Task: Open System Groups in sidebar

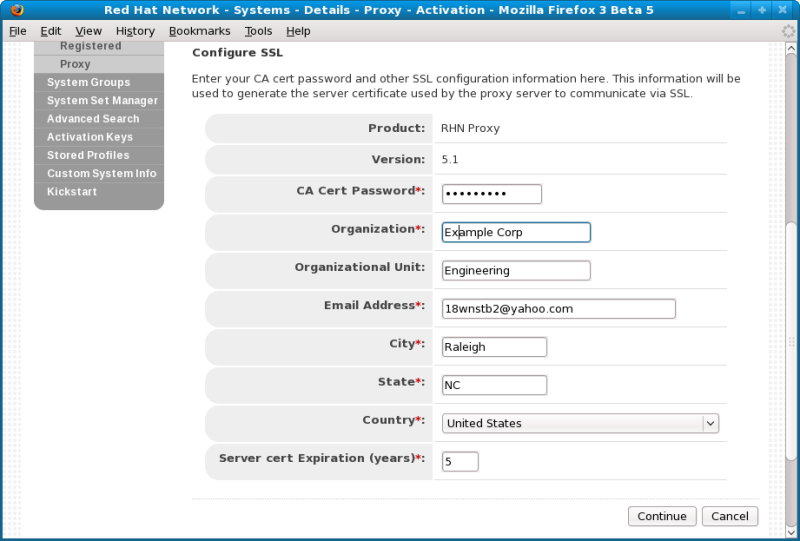Action: click(88, 83)
